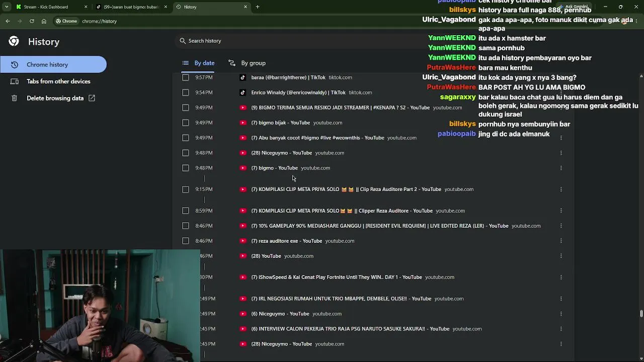Click YouTube favicon of IShowSpeed Fortnite entry

[x=243, y=277]
